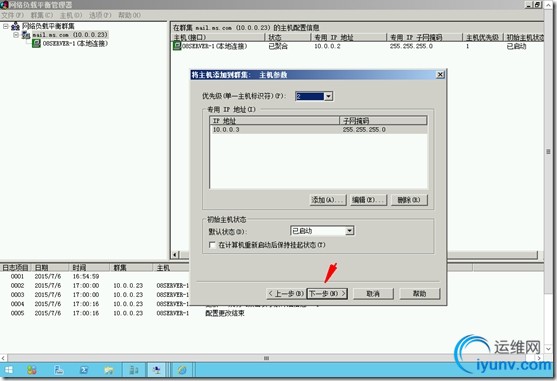
Task: Collapse the root Network Load Balancing Clusters node
Action: 6,26
